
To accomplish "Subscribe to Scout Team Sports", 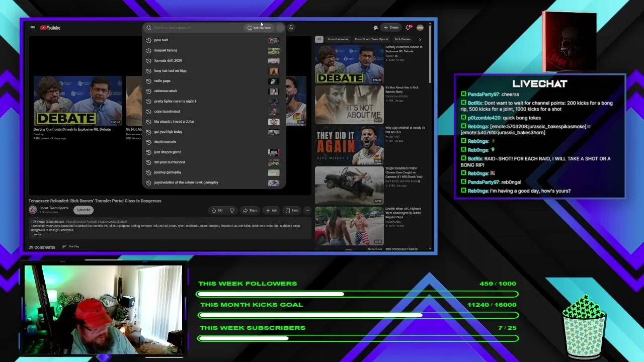I will click(84, 210).
